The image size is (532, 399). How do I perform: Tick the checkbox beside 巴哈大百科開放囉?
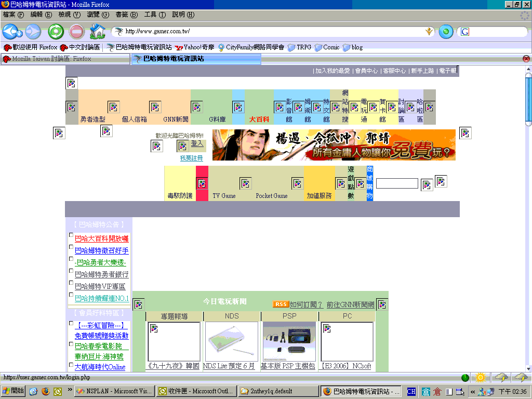click(71, 235)
